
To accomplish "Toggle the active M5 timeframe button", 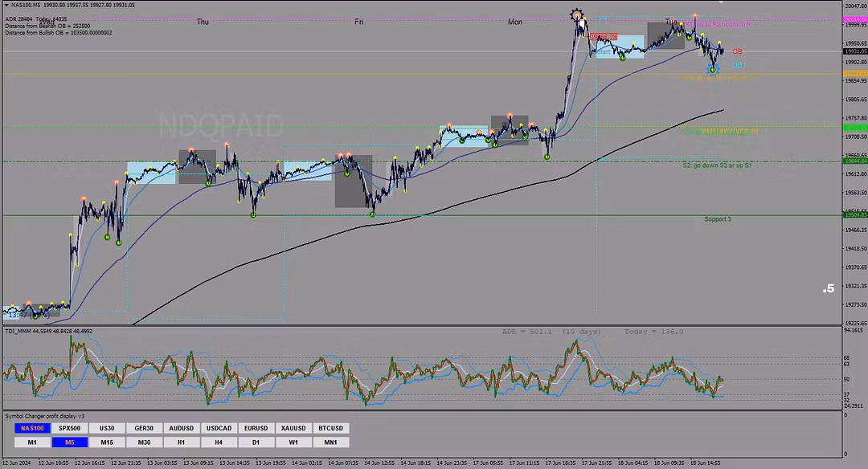I will pyautogui.click(x=69, y=442).
